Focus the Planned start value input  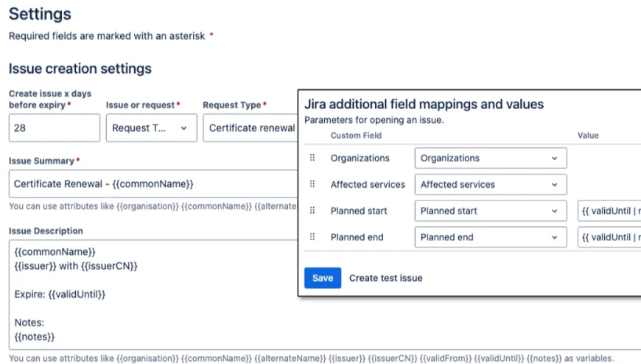[x=609, y=211]
